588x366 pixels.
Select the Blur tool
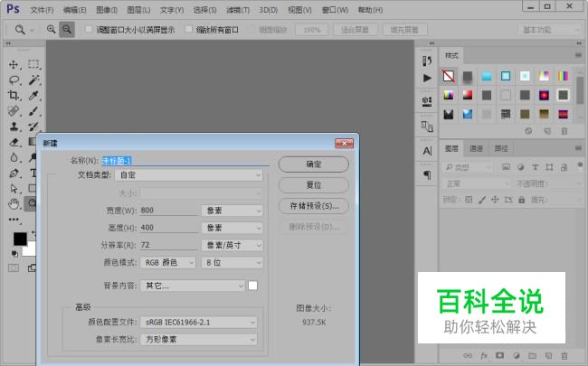[x=14, y=157]
